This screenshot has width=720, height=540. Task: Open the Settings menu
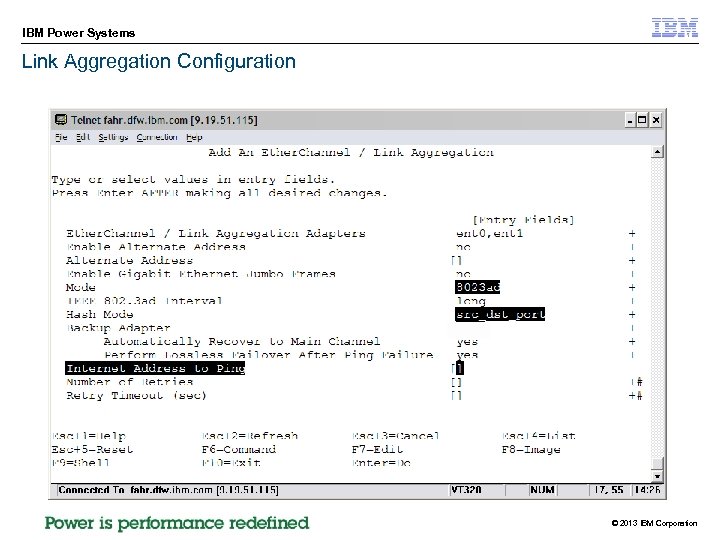(x=113, y=137)
